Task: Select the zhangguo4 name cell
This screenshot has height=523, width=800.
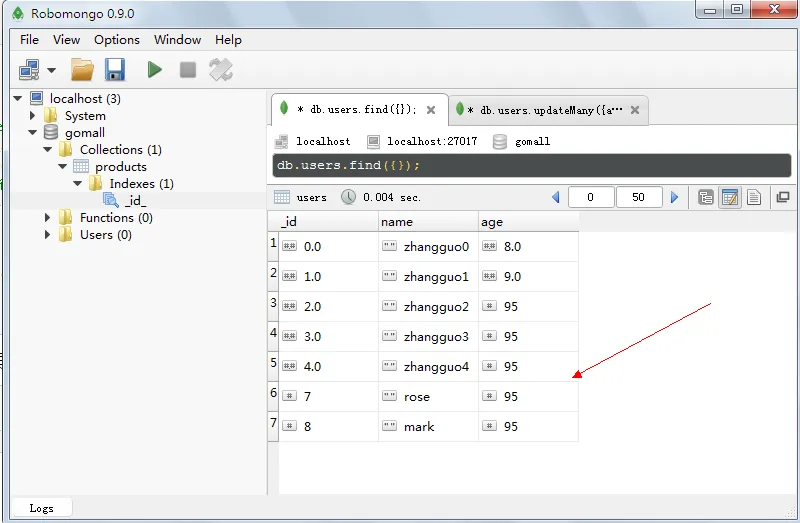Action: coord(428,367)
